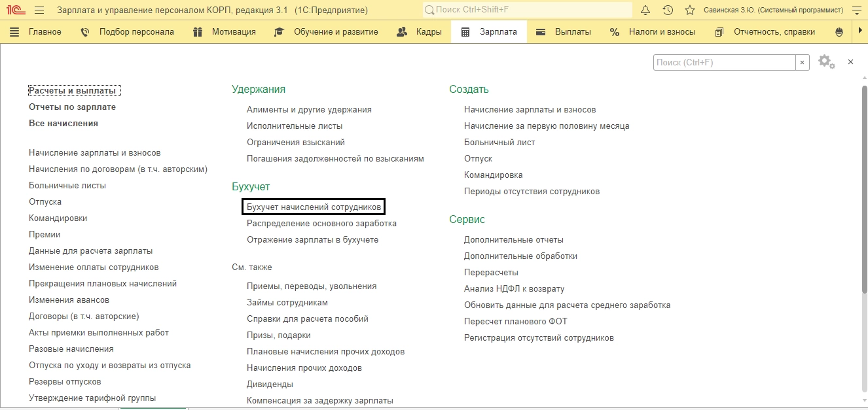Open Алименты и другие удержания
Screen dimensions: 868x410
(x=309, y=110)
